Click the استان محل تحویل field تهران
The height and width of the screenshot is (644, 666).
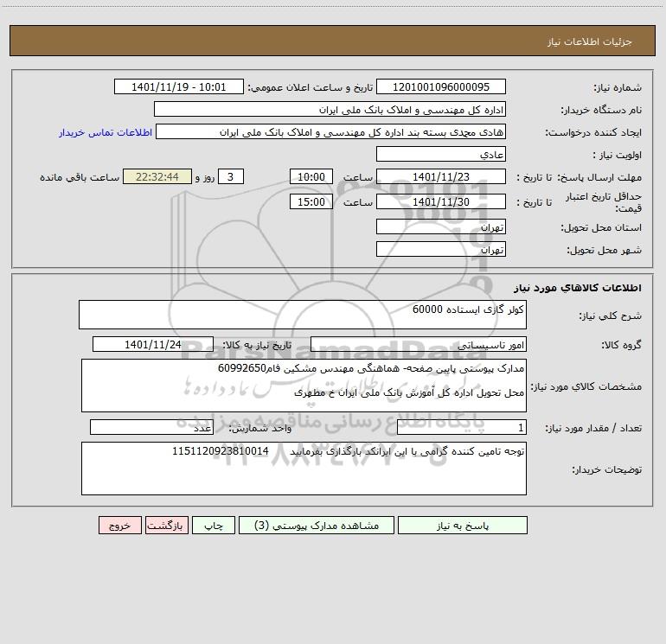441,226
